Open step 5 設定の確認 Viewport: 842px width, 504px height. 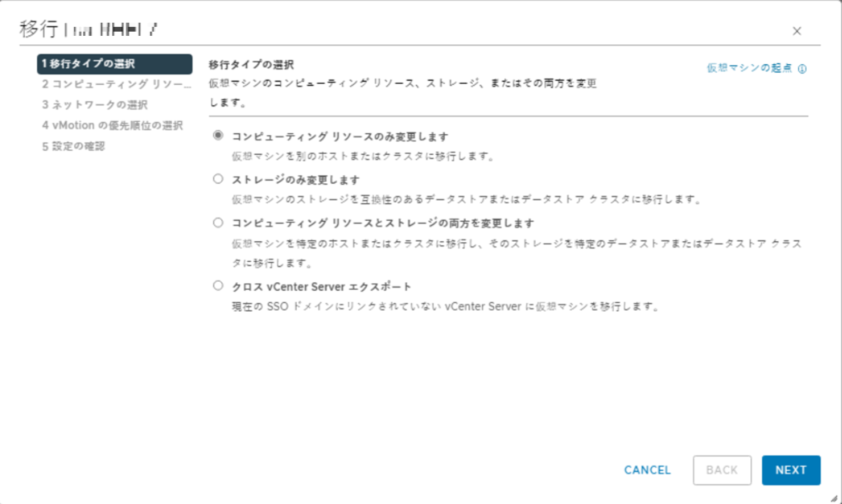[x=74, y=146]
